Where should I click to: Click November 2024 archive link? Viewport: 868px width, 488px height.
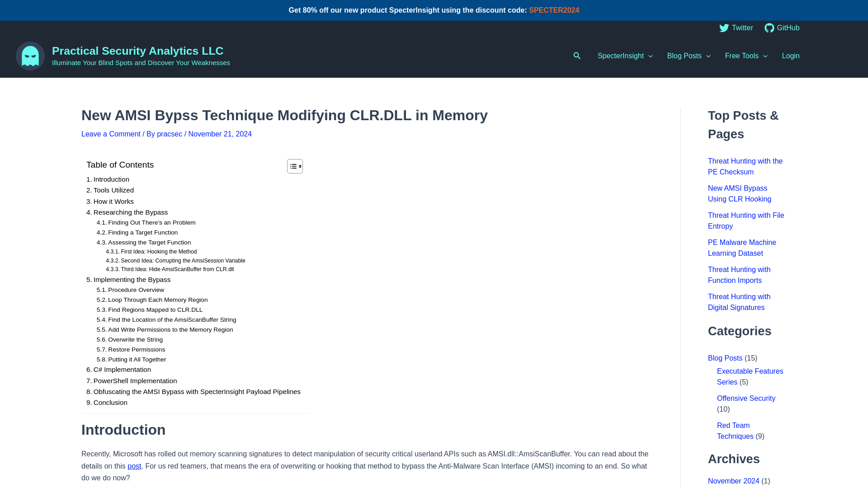[734, 481]
